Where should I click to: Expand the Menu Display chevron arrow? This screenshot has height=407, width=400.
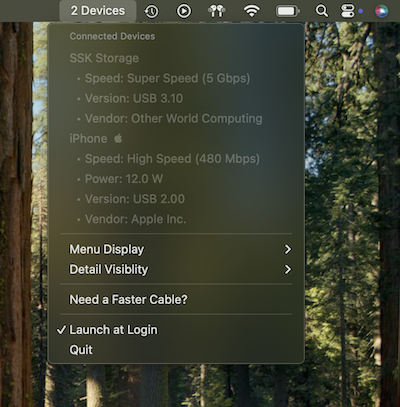[288, 249]
